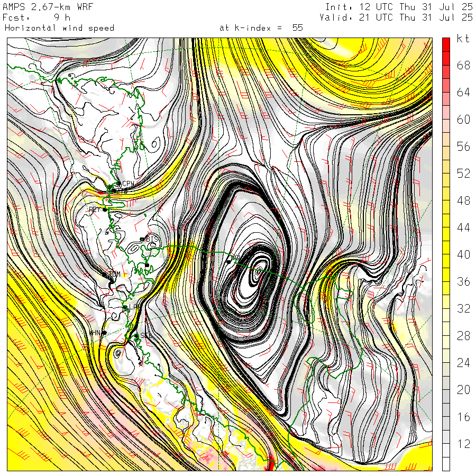Click the 36 value on the color scale
Image resolution: width=476 pixels, height=476 pixels.
(463, 281)
